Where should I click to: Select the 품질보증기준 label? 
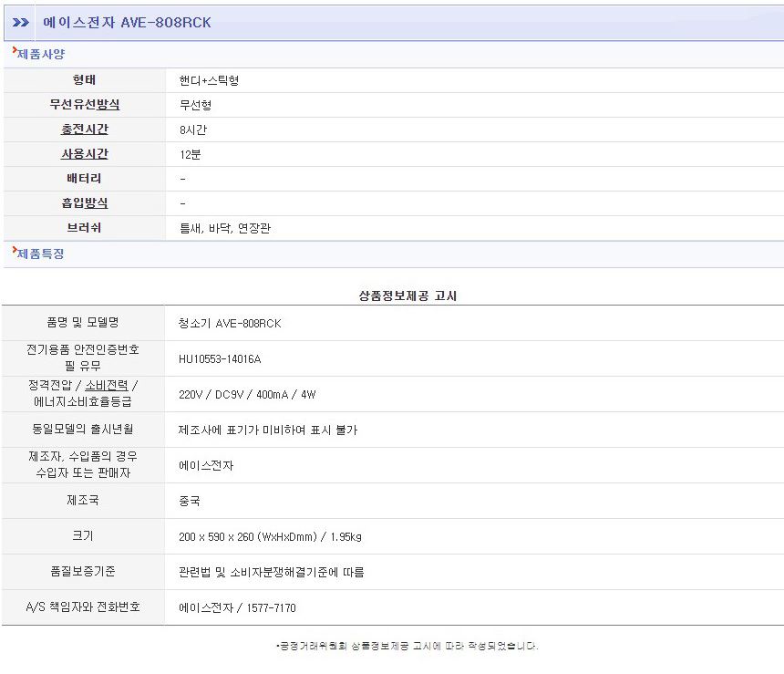tap(83, 571)
